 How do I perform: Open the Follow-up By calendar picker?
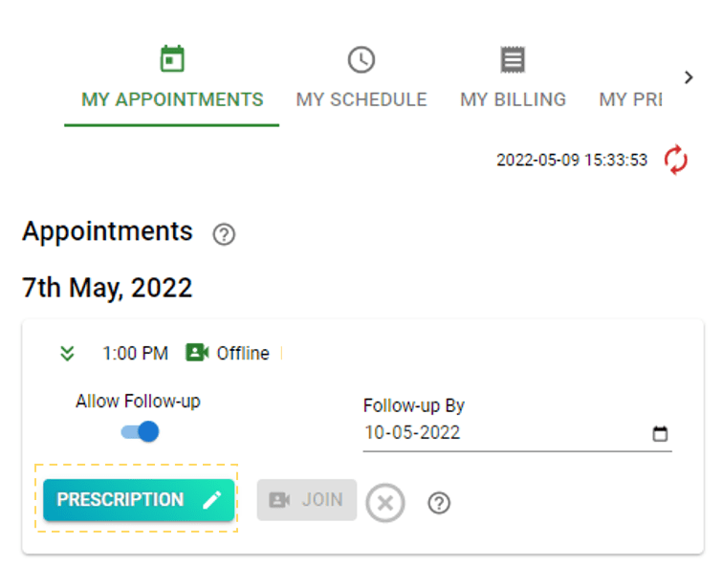[x=660, y=433]
